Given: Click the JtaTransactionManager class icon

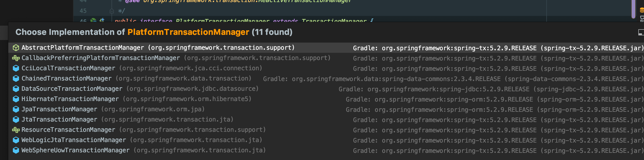Looking at the screenshot, I should pyautogui.click(x=16, y=119).
